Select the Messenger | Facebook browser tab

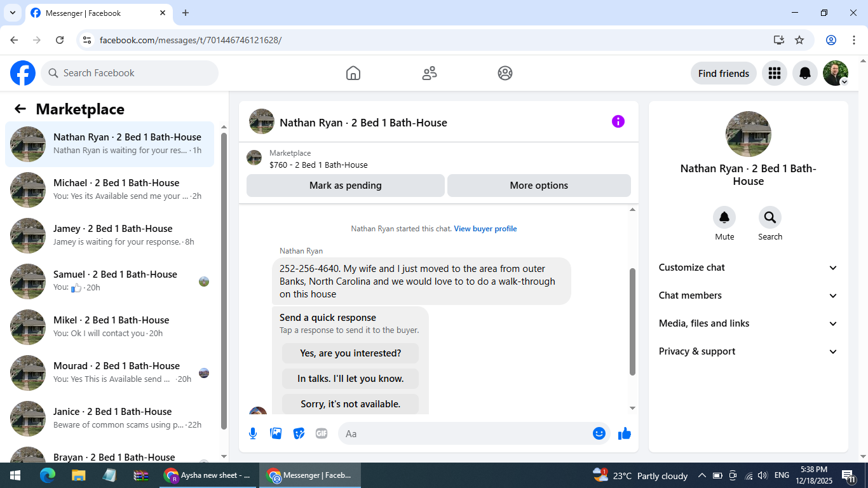coord(99,13)
